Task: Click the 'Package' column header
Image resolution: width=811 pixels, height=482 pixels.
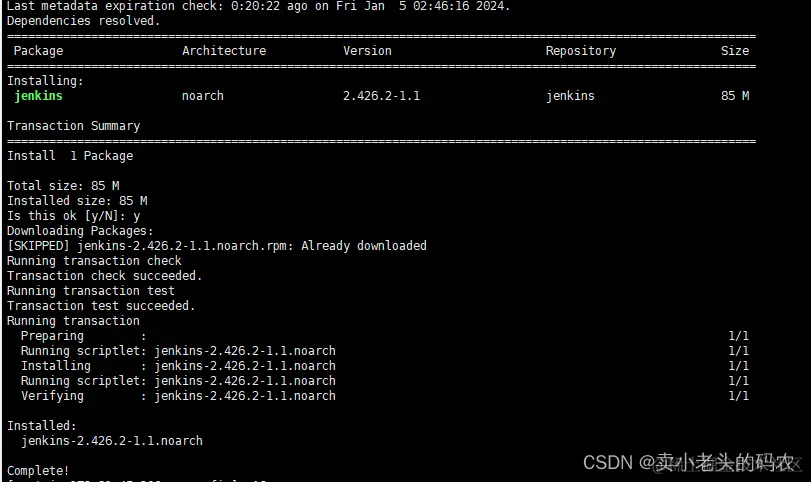Action: coord(38,51)
